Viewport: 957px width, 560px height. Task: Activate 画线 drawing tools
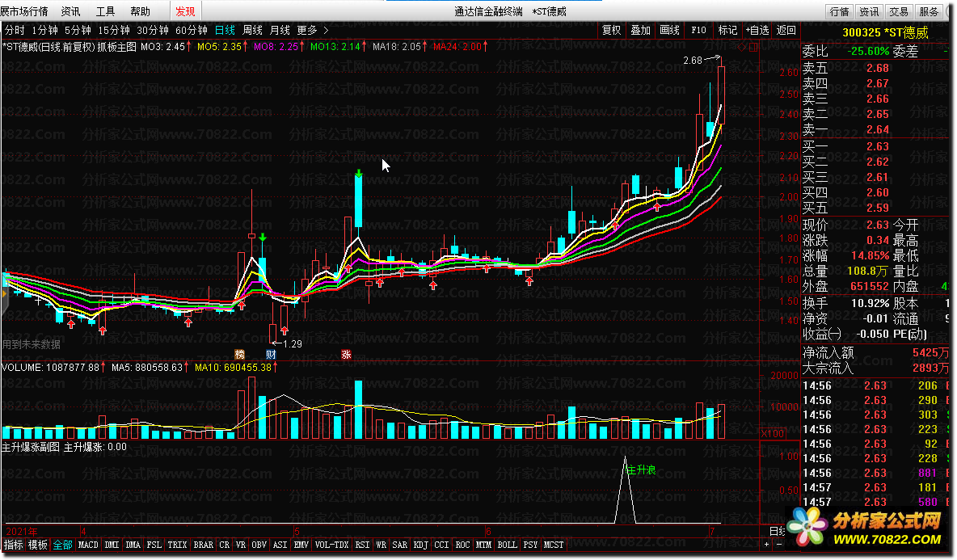[x=669, y=30]
